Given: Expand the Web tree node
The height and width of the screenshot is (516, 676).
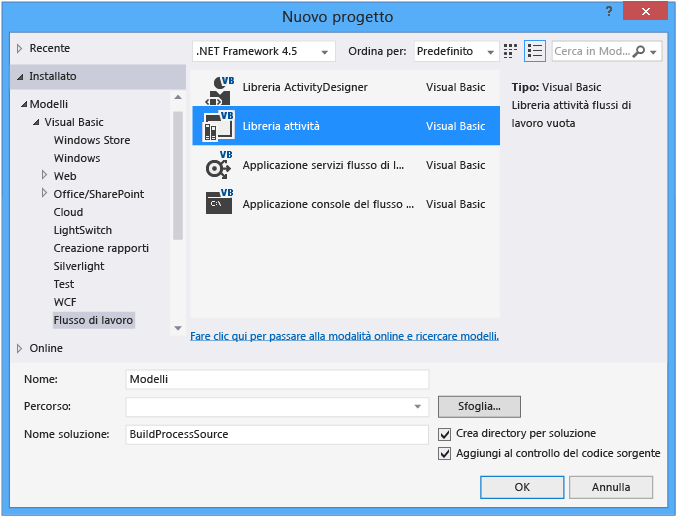Looking at the screenshot, I should (44, 175).
